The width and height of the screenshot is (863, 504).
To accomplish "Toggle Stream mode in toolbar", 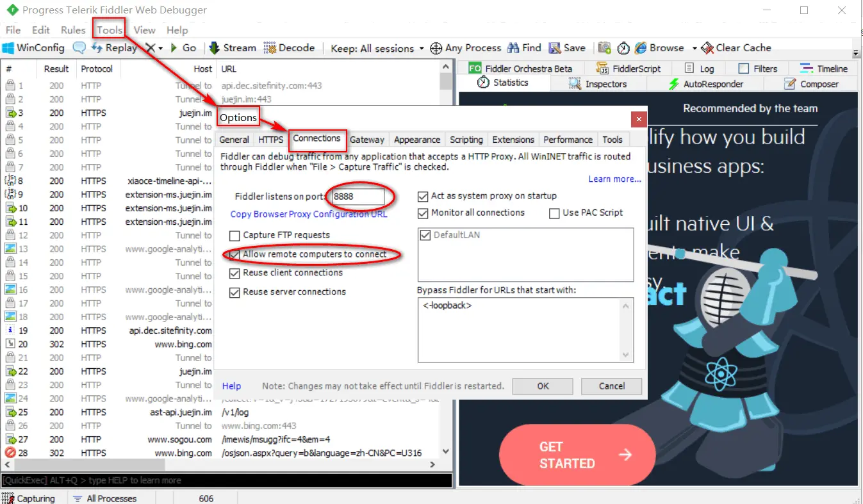I will pos(232,48).
